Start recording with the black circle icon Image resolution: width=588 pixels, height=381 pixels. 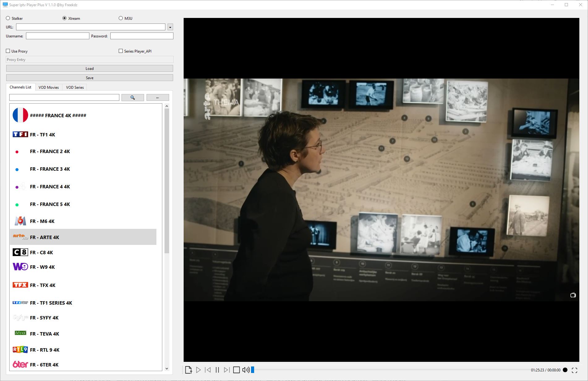[x=565, y=370]
